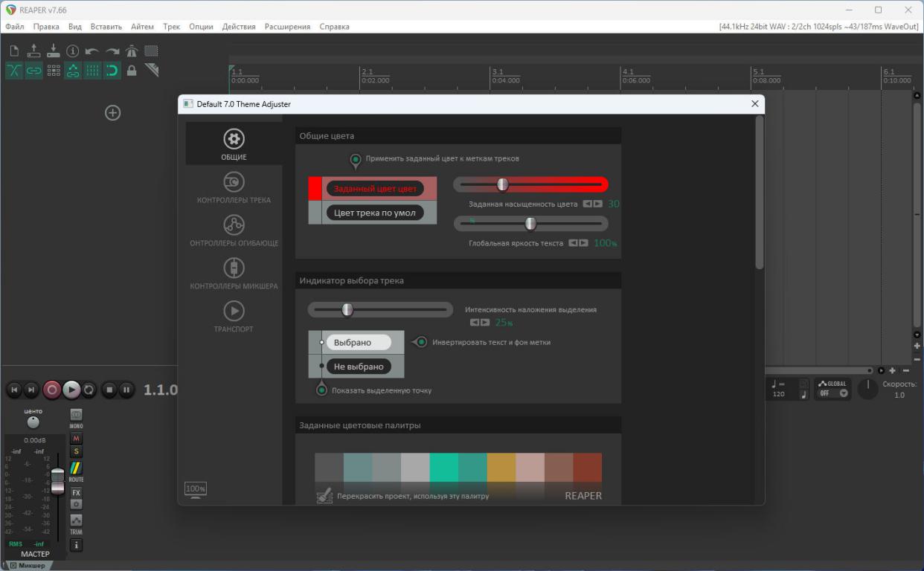This screenshot has height=571, width=924.
Task: Click the master FX button
Action: tap(76, 492)
